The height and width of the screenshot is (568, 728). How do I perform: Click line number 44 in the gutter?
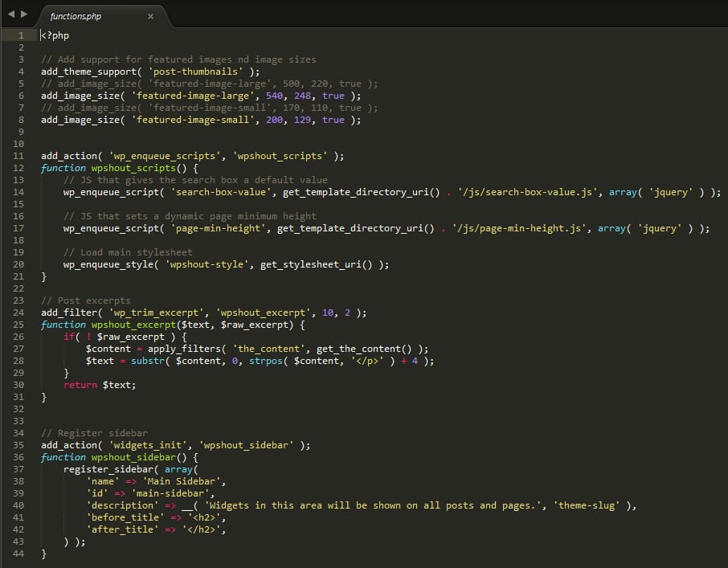click(x=19, y=554)
